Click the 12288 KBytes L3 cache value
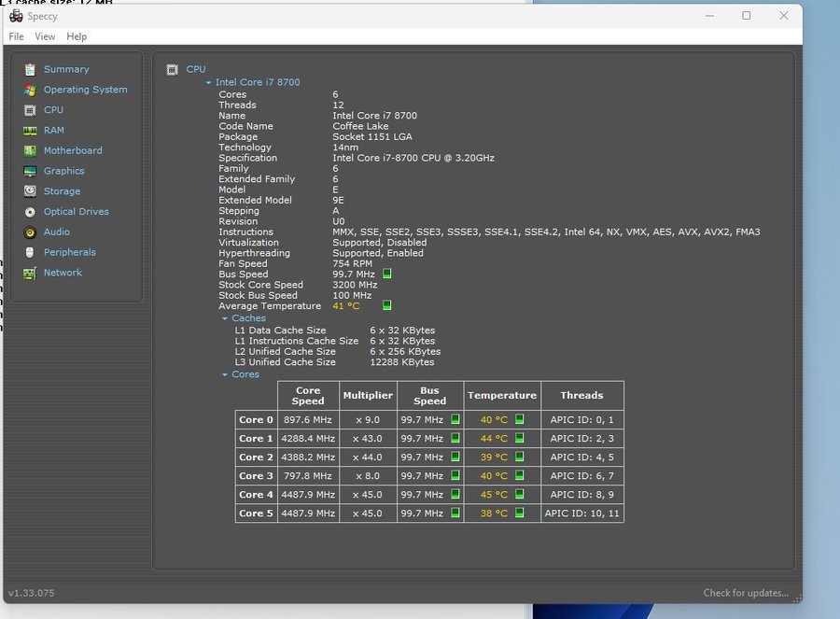Image resolution: width=840 pixels, height=619 pixels. pos(401,362)
